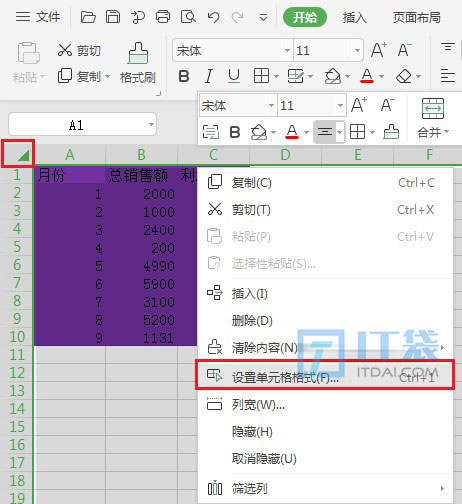Click the redo arrow icon
462x504 pixels.
click(237, 17)
